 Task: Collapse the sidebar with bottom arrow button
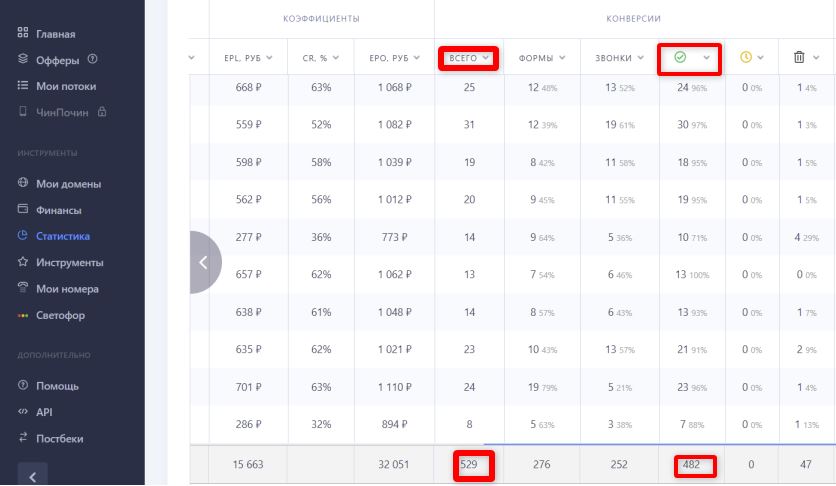(32, 476)
